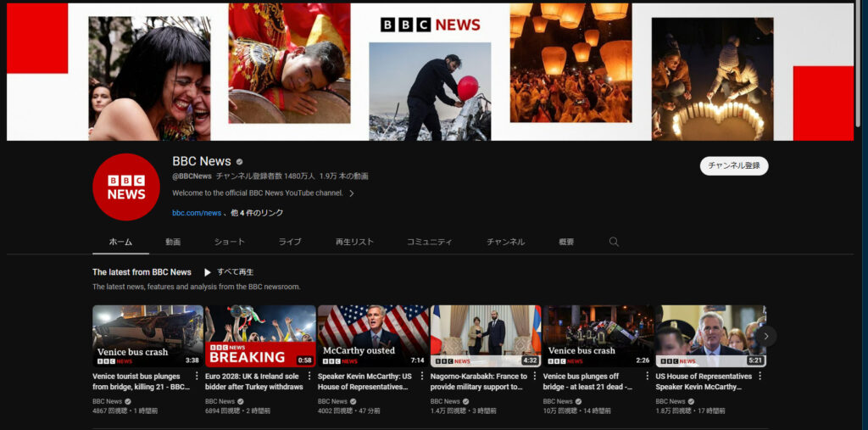
Task: Open three-dot menu for Venice tourist bus video
Action: 198,376
